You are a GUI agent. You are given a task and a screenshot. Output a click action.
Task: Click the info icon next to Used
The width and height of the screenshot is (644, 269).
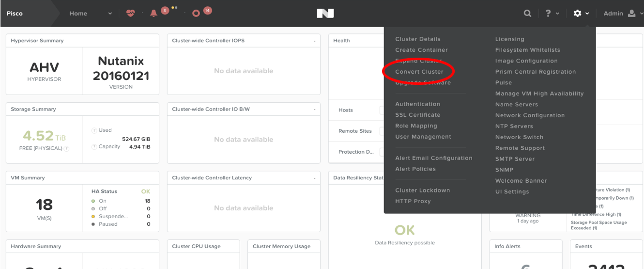click(94, 130)
